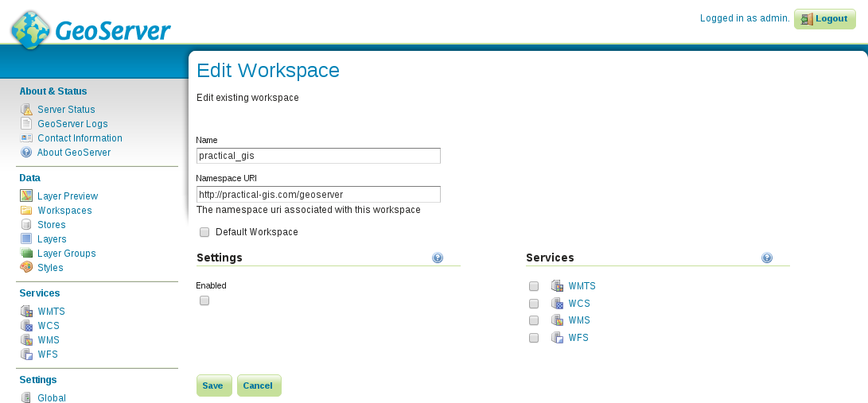Click the Server Status icon in sidebar
The height and width of the screenshot is (403, 868).
(x=26, y=110)
